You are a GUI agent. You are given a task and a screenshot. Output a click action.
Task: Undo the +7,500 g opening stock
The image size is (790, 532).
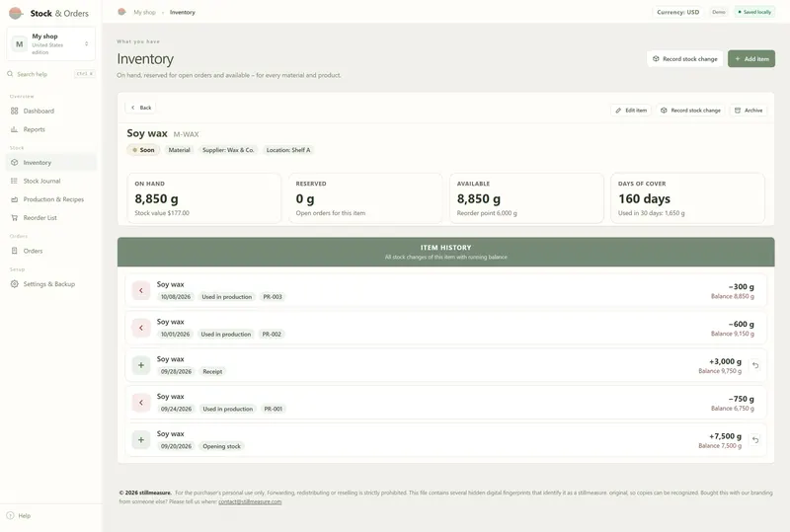coord(755,440)
